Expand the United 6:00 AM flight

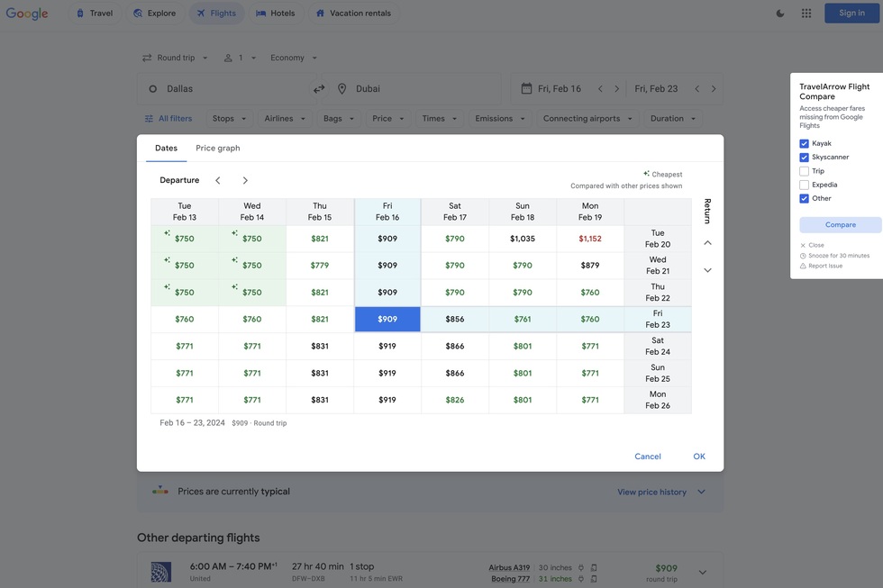click(x=703, y=573)
